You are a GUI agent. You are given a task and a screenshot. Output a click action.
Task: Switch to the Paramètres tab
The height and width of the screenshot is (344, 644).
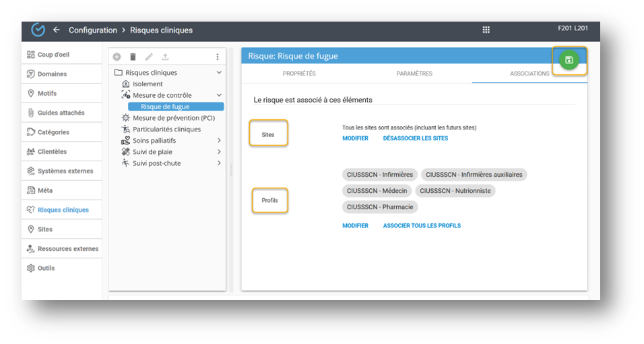(x=414, y=74)
